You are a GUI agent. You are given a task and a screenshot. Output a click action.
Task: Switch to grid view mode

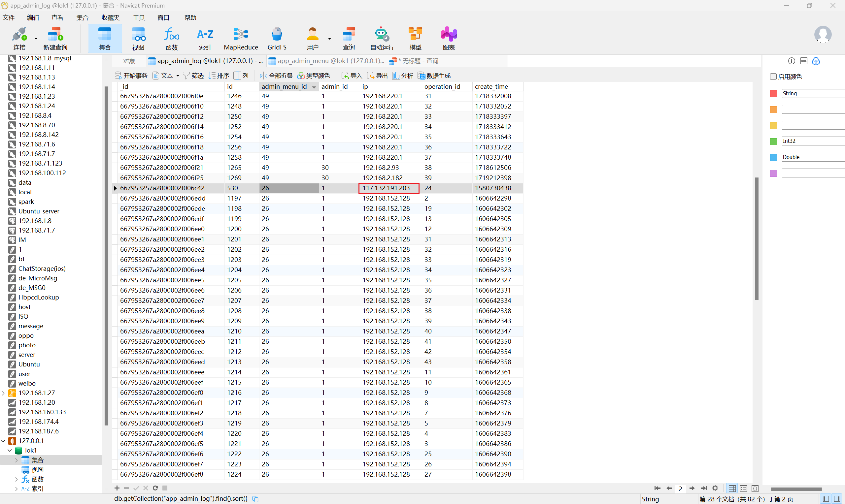coord(732,488)
